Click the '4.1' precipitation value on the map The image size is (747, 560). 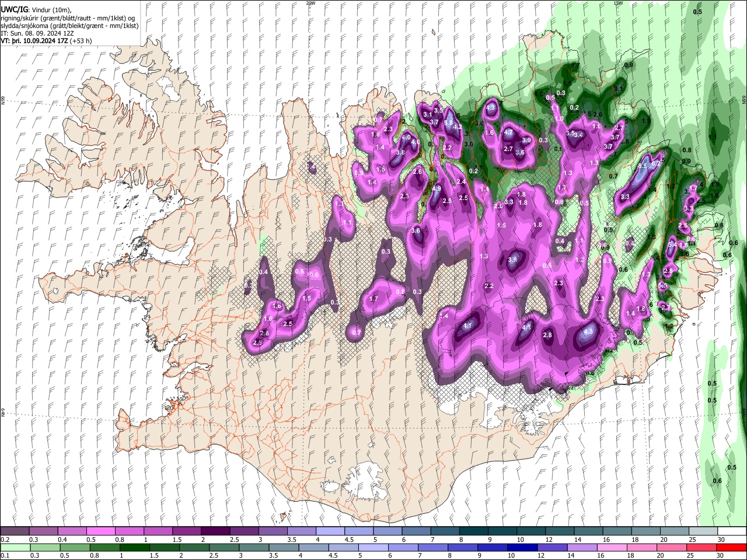[467, 326]
